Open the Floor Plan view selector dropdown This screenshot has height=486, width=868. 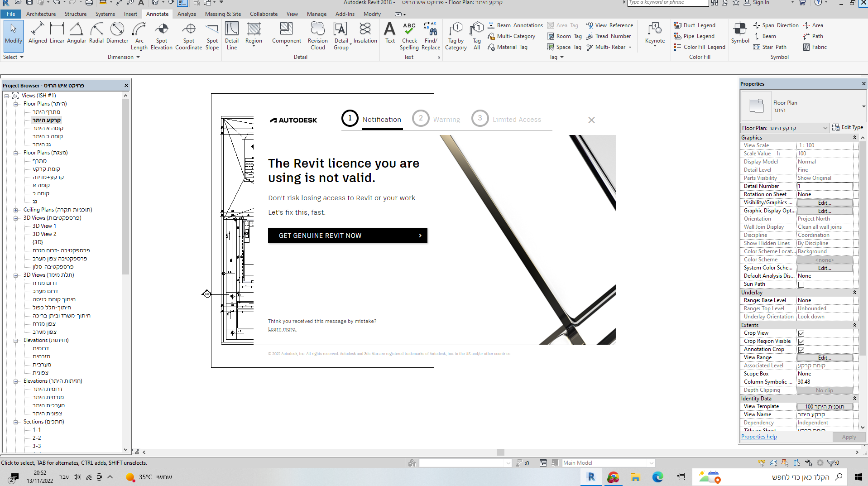click(x=785, y=128)
